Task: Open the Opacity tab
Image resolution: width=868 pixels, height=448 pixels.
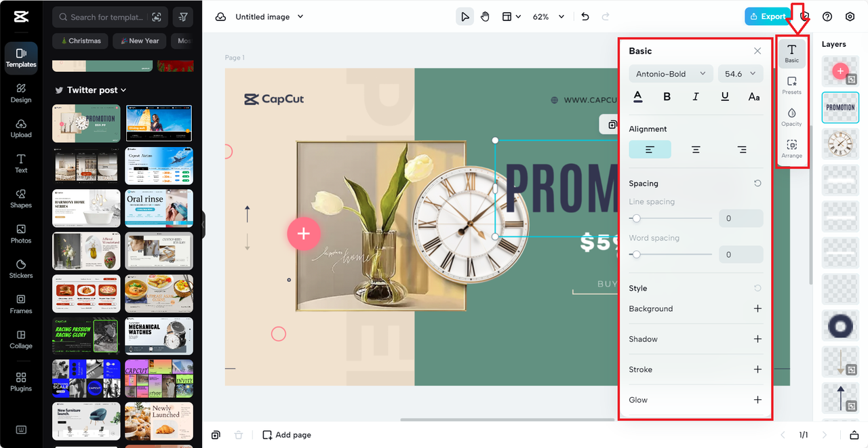Action: [x=791, y=117]
